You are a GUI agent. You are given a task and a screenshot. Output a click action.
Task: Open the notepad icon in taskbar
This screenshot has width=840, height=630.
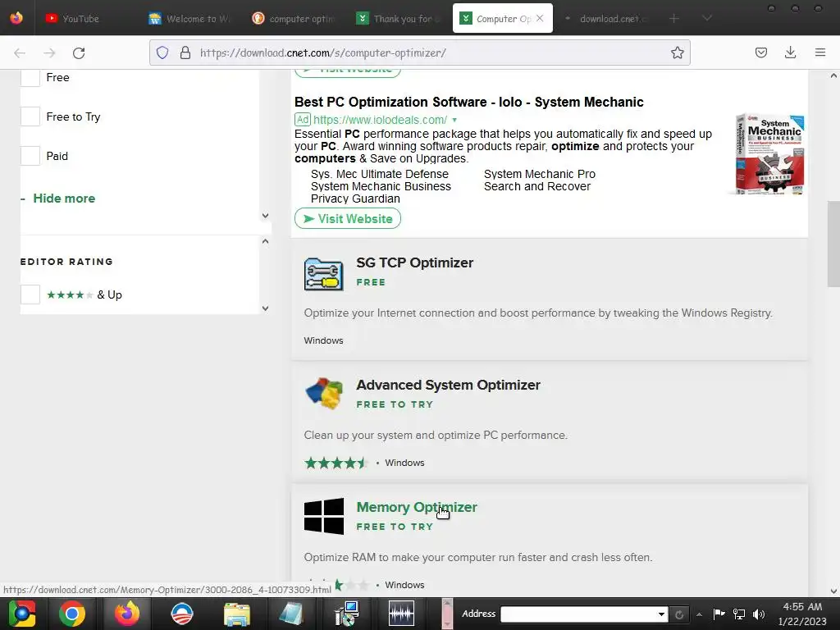tap(291, 614)
